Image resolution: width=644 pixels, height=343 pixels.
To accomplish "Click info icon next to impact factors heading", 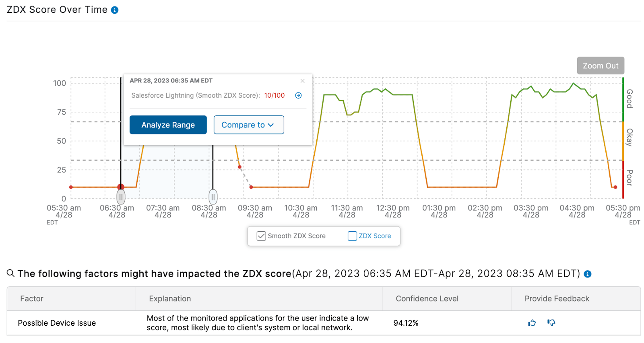I will click(x=588, y=274).
